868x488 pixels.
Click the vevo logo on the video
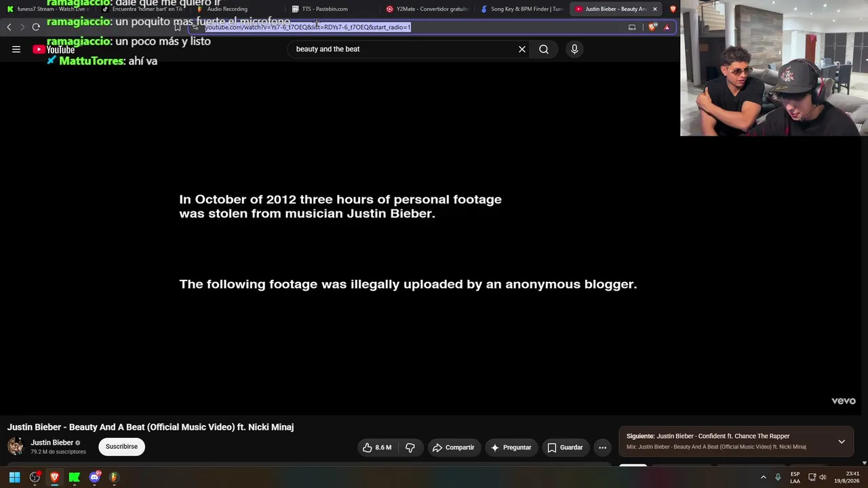coord(844,401)
